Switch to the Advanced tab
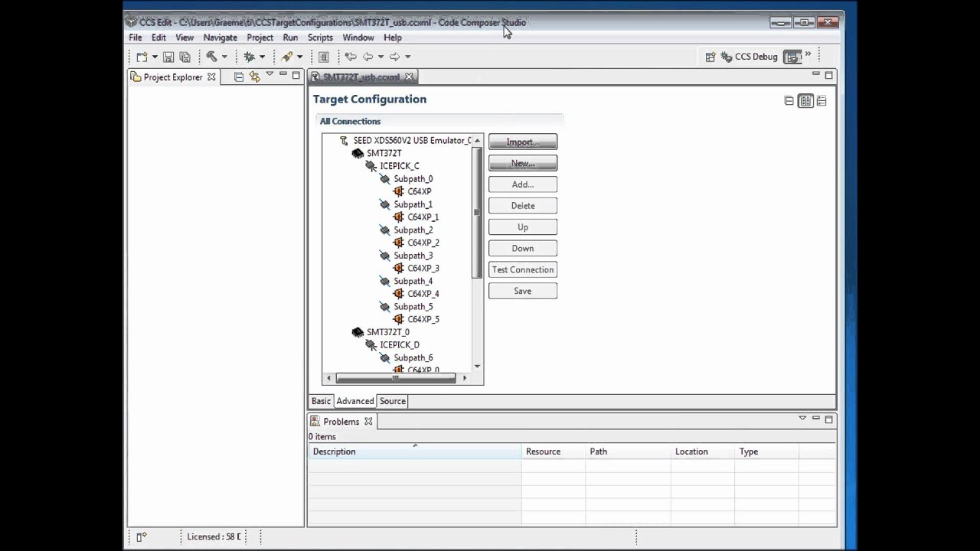980x551 pixels. (x=355, y=401)
